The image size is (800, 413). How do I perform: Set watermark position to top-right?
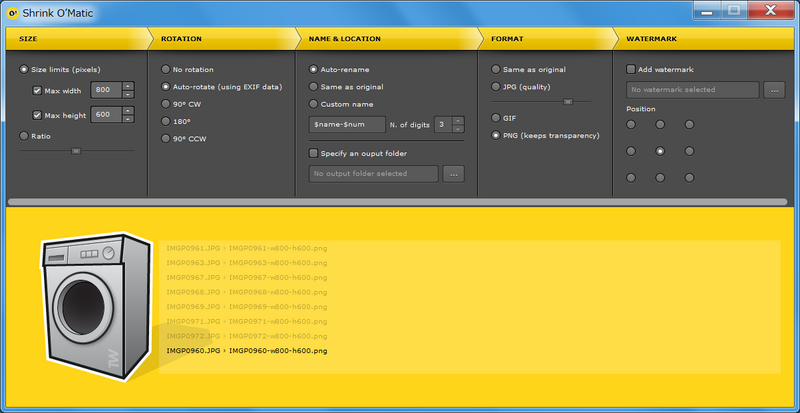pyautogui.click(x=689, y=125)
